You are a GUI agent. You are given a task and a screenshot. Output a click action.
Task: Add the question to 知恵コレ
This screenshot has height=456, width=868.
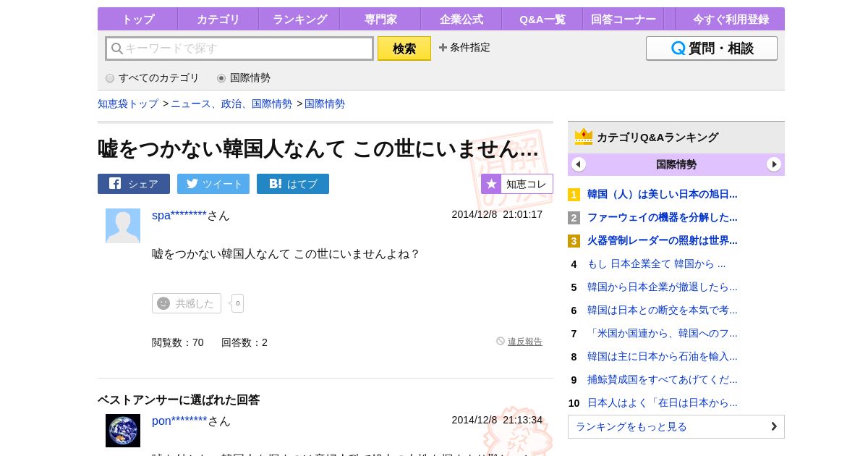[x=517, y=184]
